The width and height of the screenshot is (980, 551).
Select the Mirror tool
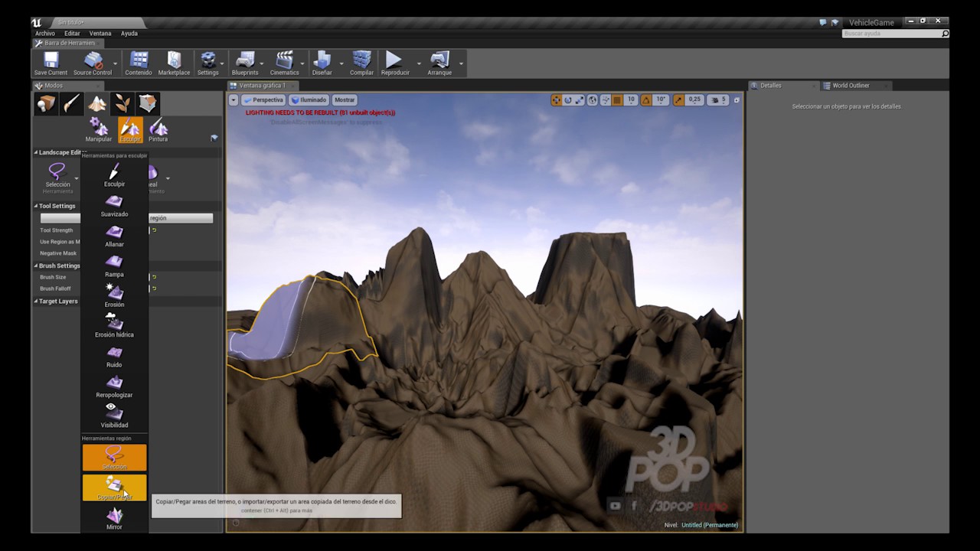114,518
